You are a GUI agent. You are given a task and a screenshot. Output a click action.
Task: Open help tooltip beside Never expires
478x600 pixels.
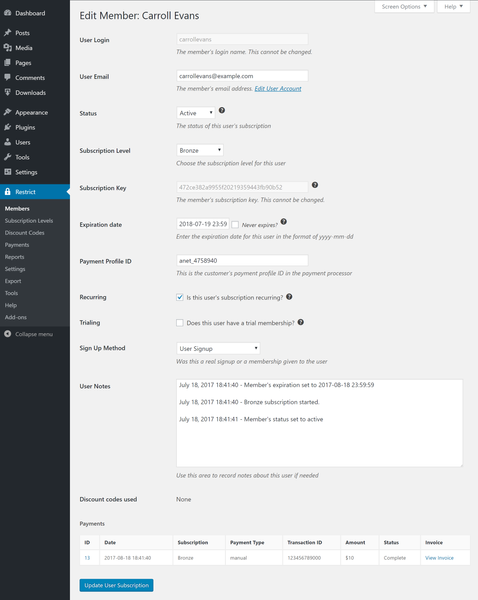[284, 222]
